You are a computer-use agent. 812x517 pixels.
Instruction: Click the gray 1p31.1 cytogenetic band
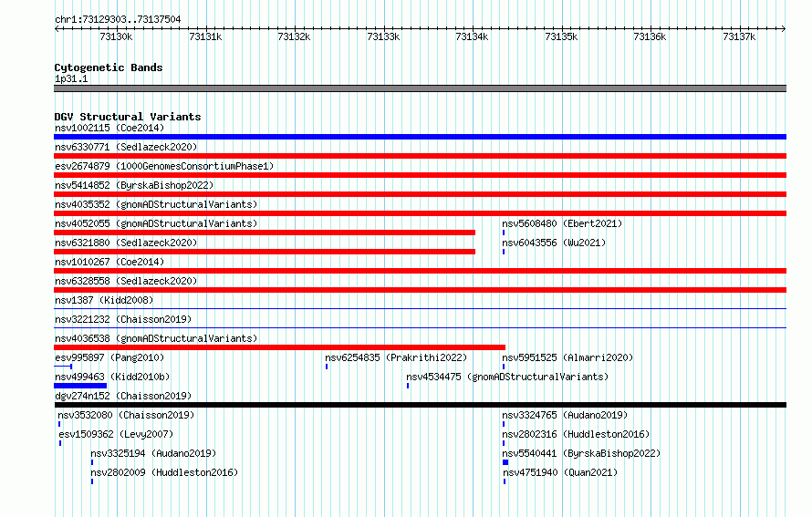click(420, 88)
